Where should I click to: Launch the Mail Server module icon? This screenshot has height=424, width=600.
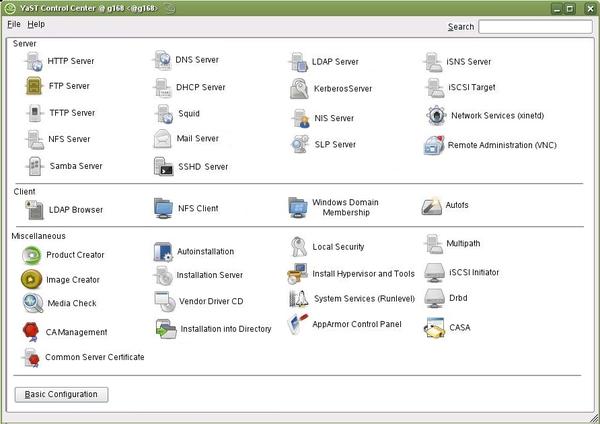[164, 139]
